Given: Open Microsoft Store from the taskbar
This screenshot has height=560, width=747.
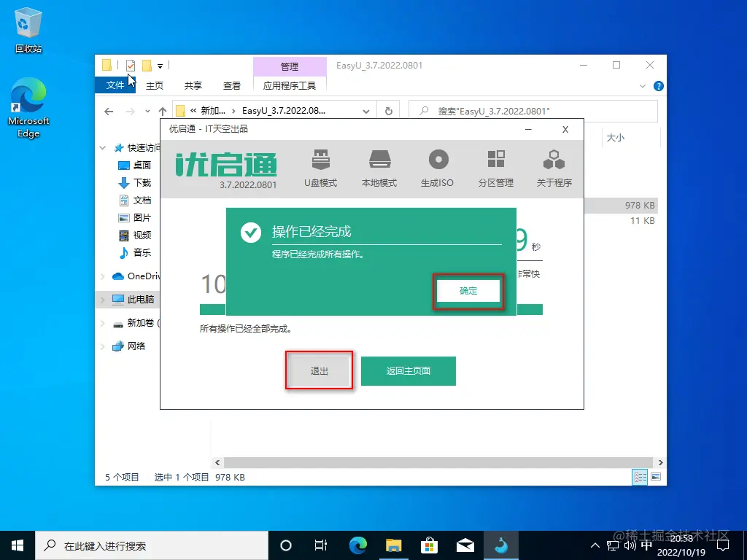Looking at the screenshot, I should (429, 545).
